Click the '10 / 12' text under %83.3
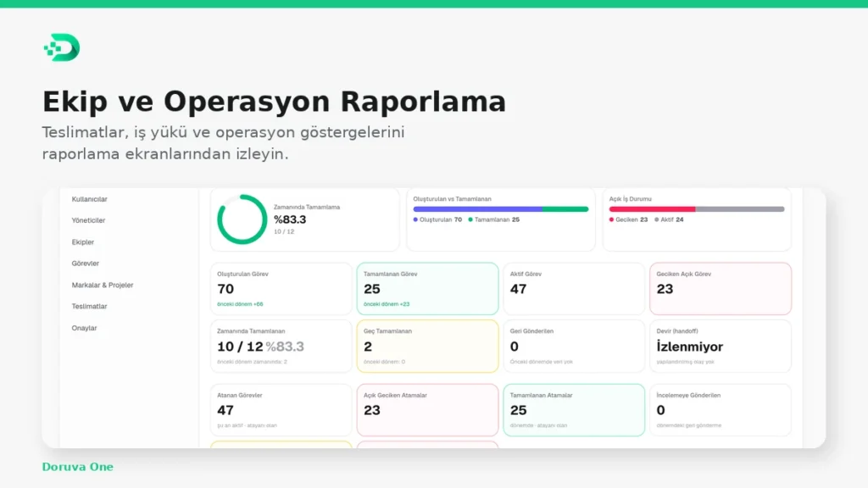Screen dimensions: 868x488 pyautogui.click(x=284, y=232)
